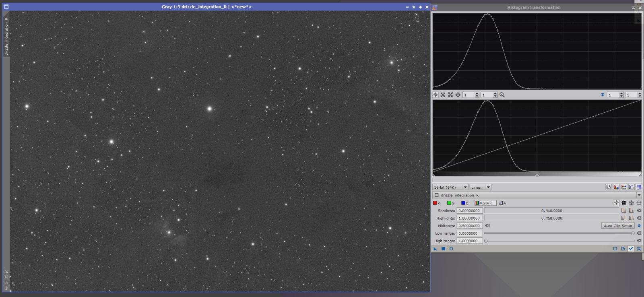
Task: Click midtones triangle marker under histogram
Action: pos(537,174)
